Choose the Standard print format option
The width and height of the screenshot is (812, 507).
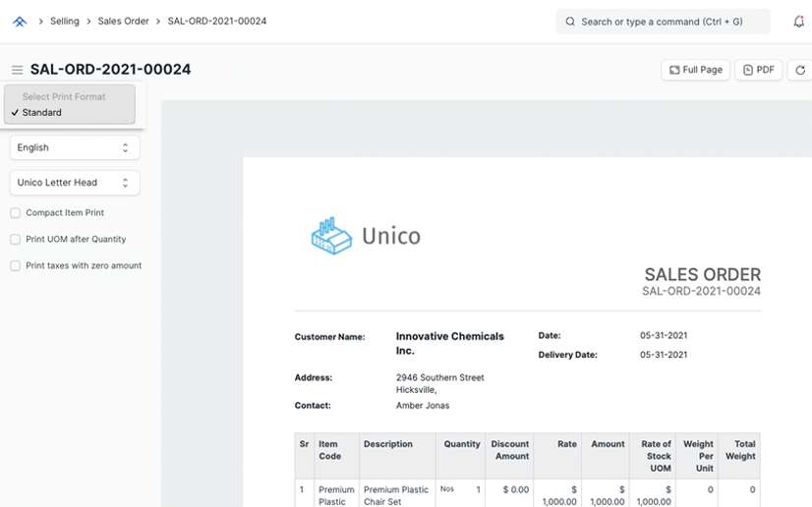coord(42,113)
